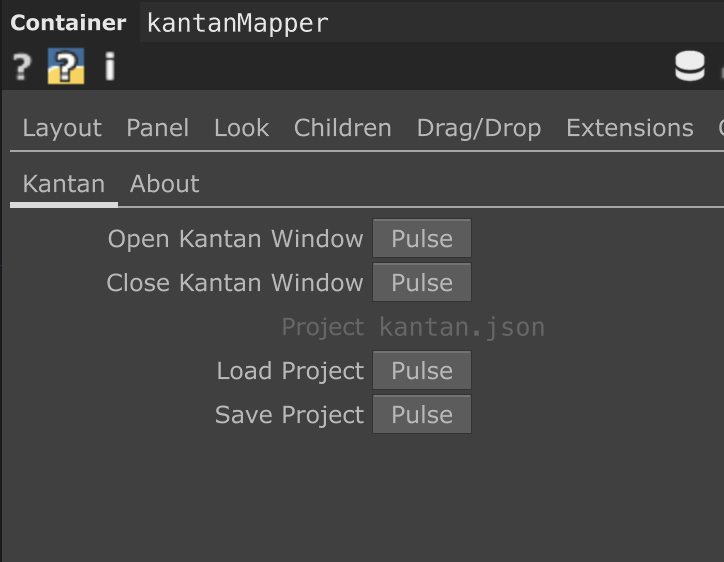Show operator info with the i icon
The image size is (724, 562).
109,67
